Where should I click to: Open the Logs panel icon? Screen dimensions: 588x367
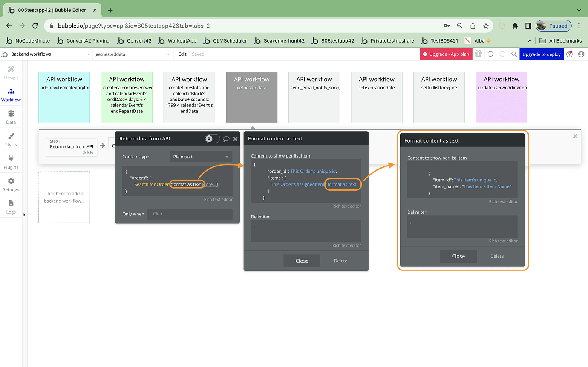point(11,206)
